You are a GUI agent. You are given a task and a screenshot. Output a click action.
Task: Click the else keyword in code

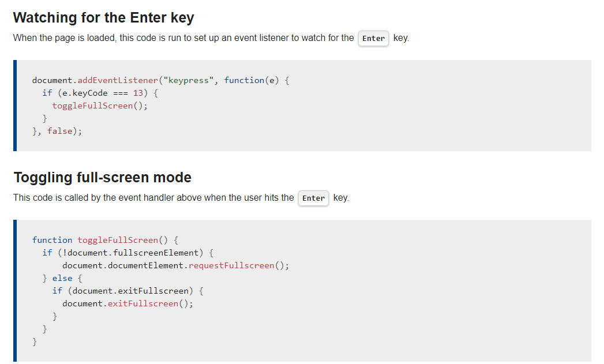pos(62,278)
